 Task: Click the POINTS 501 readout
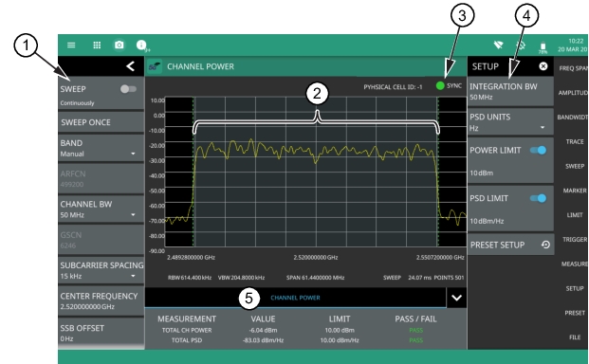pos(449,278)
